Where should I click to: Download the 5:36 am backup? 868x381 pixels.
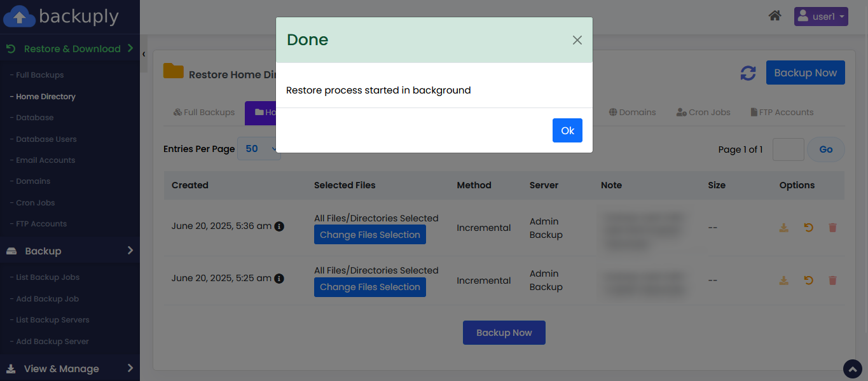(784, 228)
